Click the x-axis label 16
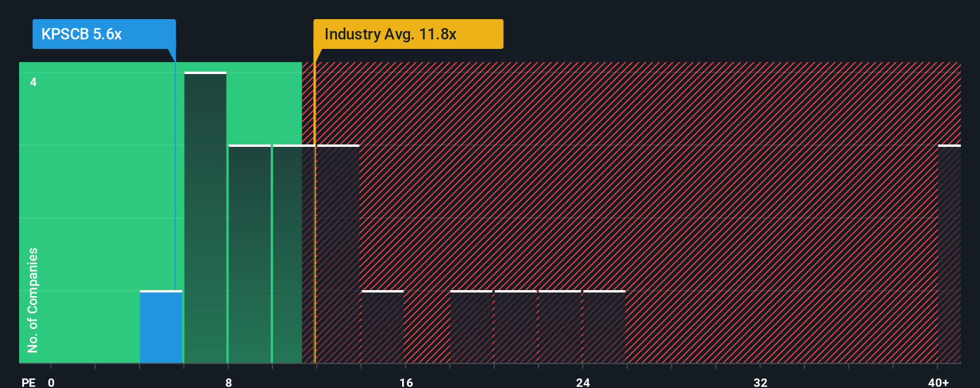The width and height of the screenshot is (980, 388). pyautogui.click(x=406, y=382)
